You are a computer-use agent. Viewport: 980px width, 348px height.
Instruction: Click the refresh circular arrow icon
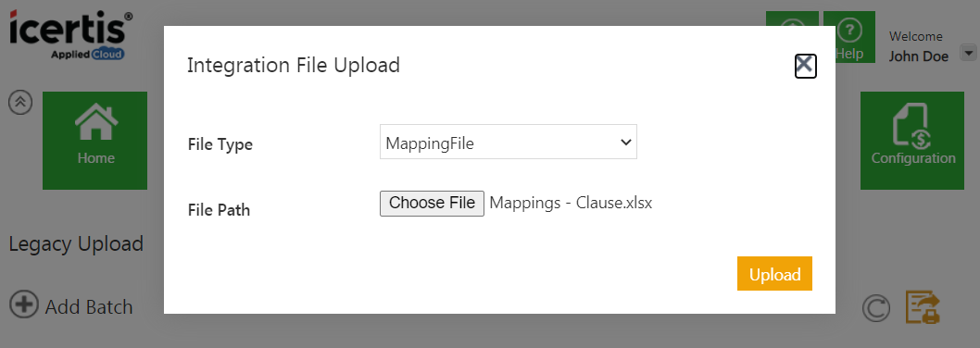click(875, 308)
